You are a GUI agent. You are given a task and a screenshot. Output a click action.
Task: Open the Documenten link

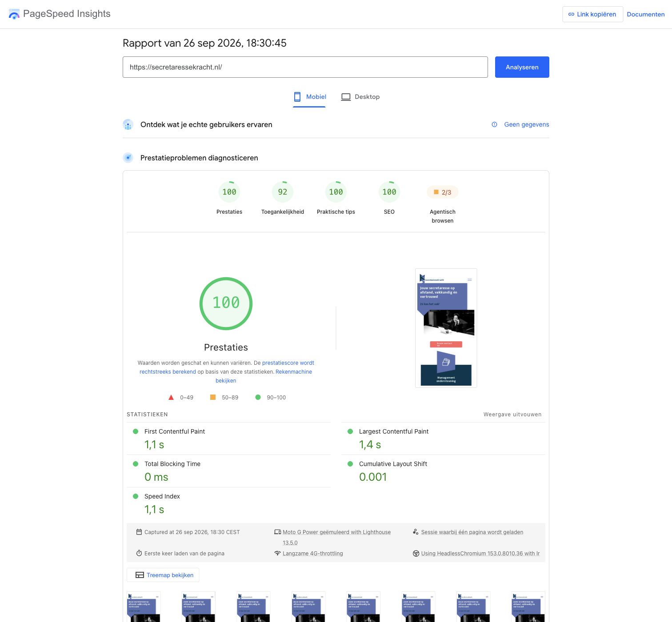(x=646, y=14)
